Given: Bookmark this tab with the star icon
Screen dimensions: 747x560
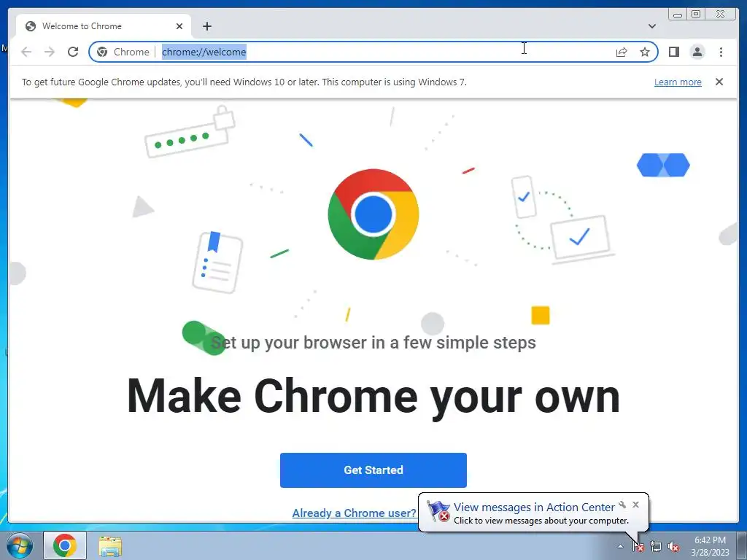Looking at the screenshot, I should coord(645,52).
